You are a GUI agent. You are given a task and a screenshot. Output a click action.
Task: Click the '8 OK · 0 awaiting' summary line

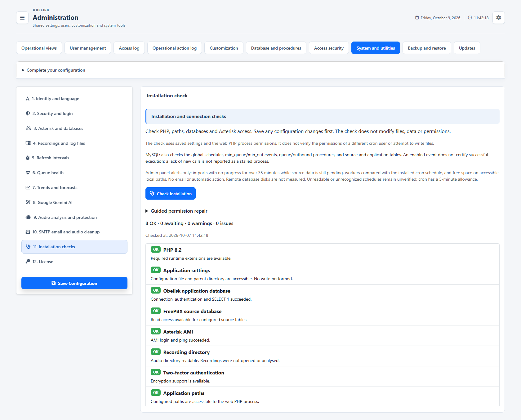click(x=189, y=223)
